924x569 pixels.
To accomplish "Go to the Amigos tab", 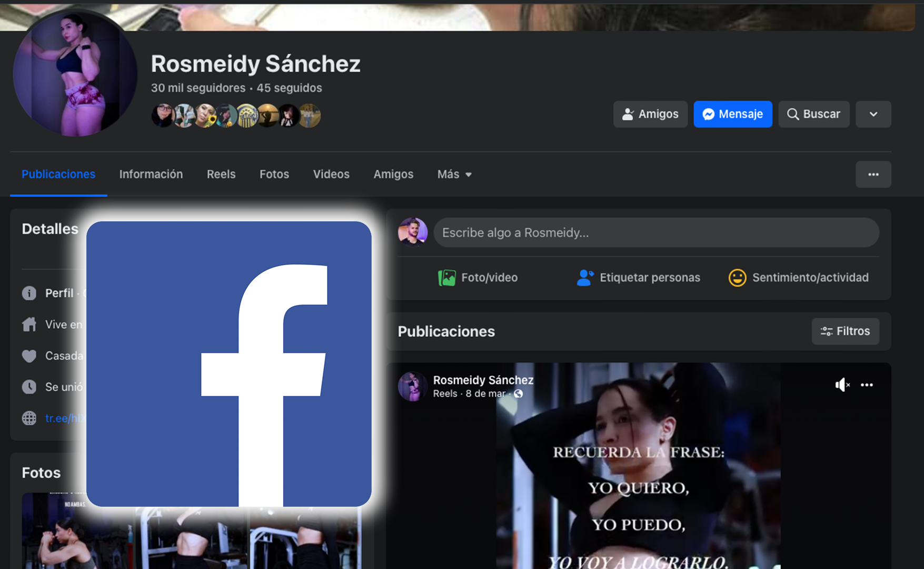I will coord(393,174).
